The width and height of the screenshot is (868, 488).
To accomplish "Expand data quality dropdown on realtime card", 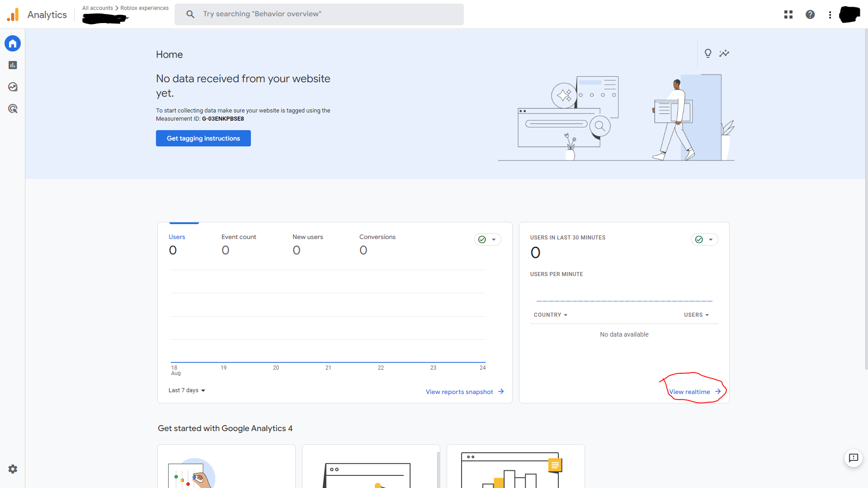I will coord(705,239).
